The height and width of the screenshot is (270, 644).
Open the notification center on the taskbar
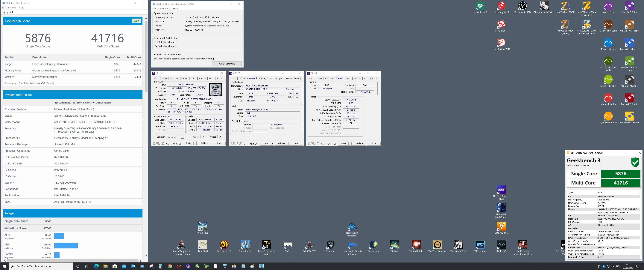click(638, 266)
